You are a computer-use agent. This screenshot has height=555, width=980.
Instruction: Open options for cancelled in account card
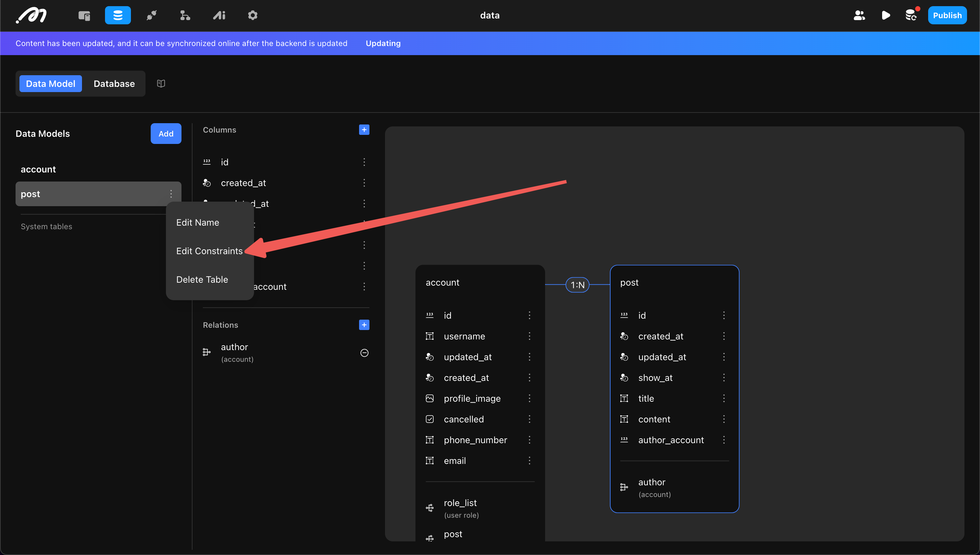point(529,419)
